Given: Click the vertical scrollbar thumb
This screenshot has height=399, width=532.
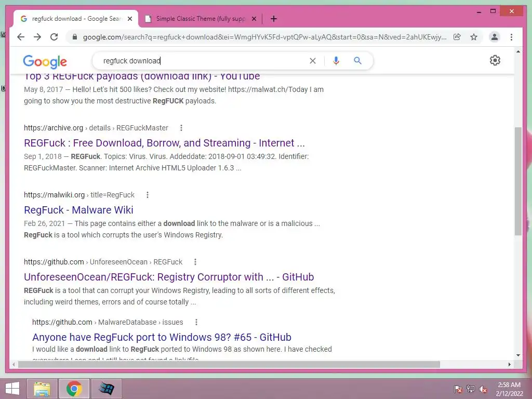Looking at the screenshot, I should click(518, 181).
